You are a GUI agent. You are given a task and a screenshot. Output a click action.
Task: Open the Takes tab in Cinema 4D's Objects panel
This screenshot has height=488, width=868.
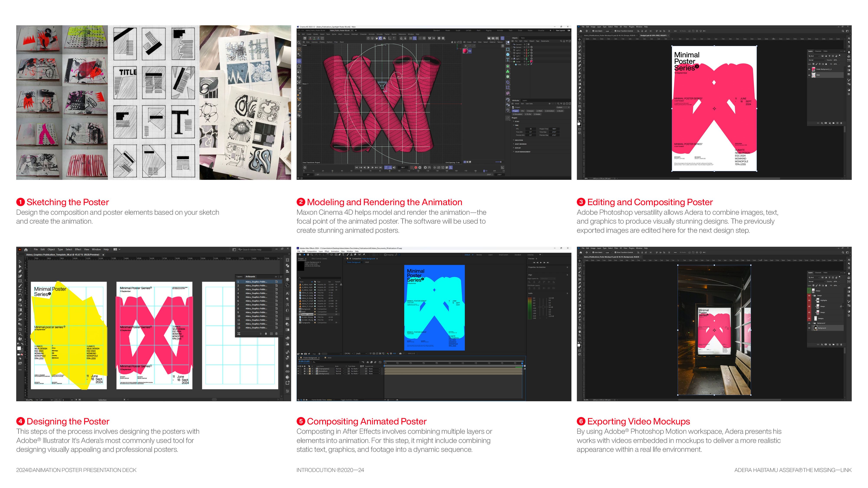coord(523,38)
